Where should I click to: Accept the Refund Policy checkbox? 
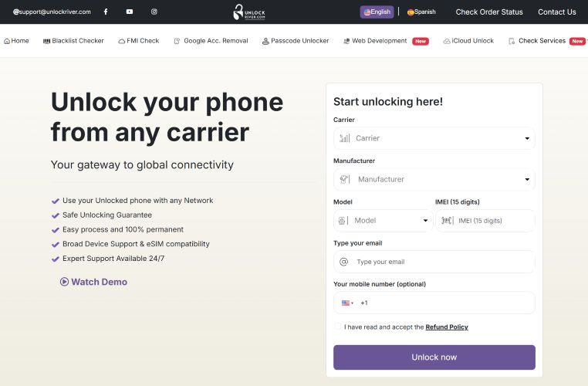pyautogui.click(x=338, y=327)
